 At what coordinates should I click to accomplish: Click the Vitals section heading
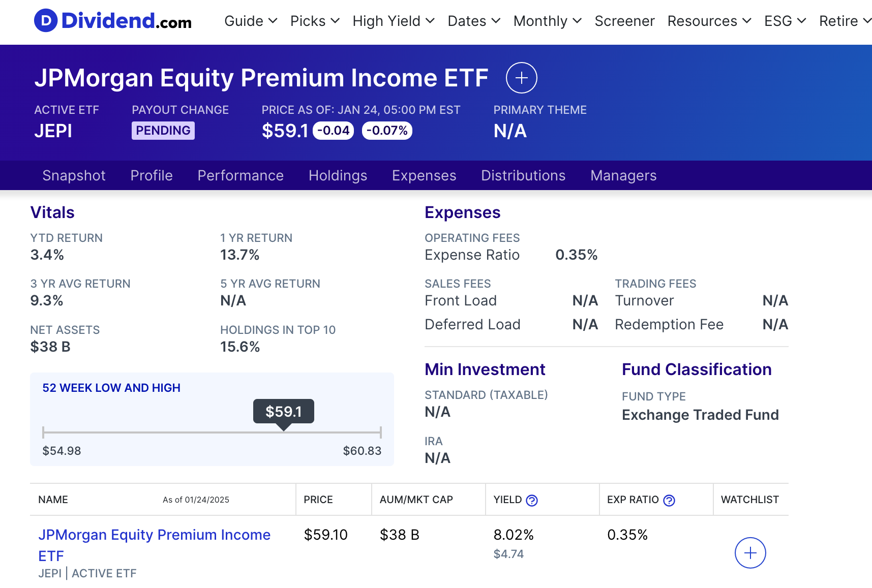pos(52,212)
